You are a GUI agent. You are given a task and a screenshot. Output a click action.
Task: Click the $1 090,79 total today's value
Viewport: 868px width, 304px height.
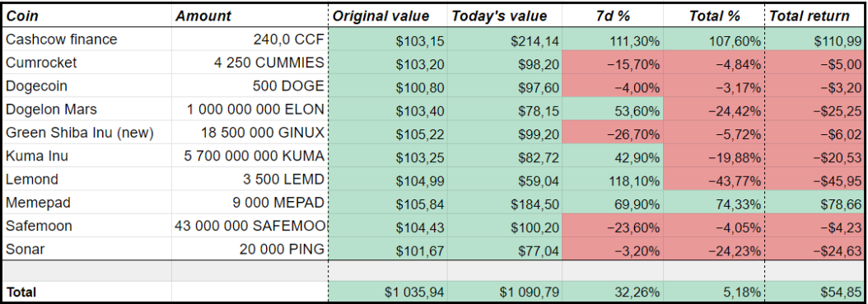[504, 292]
